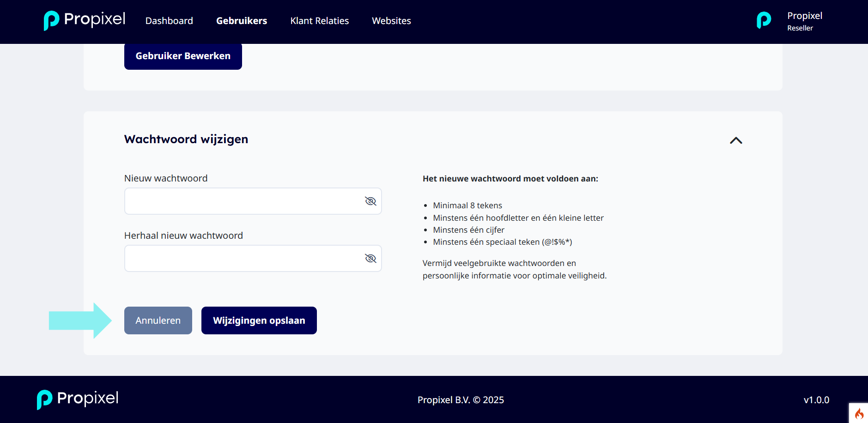868x423 pixels.
Task: Click the Annuleren button
Action: click(158, 320)
